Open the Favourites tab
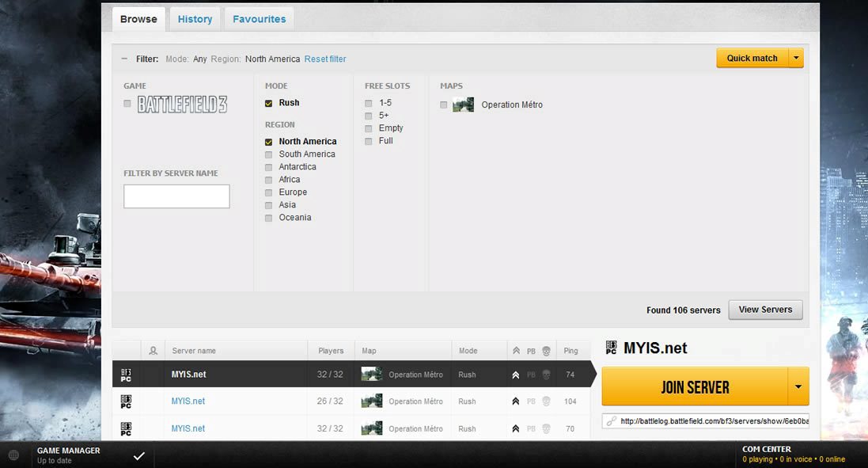 point(259,19)
